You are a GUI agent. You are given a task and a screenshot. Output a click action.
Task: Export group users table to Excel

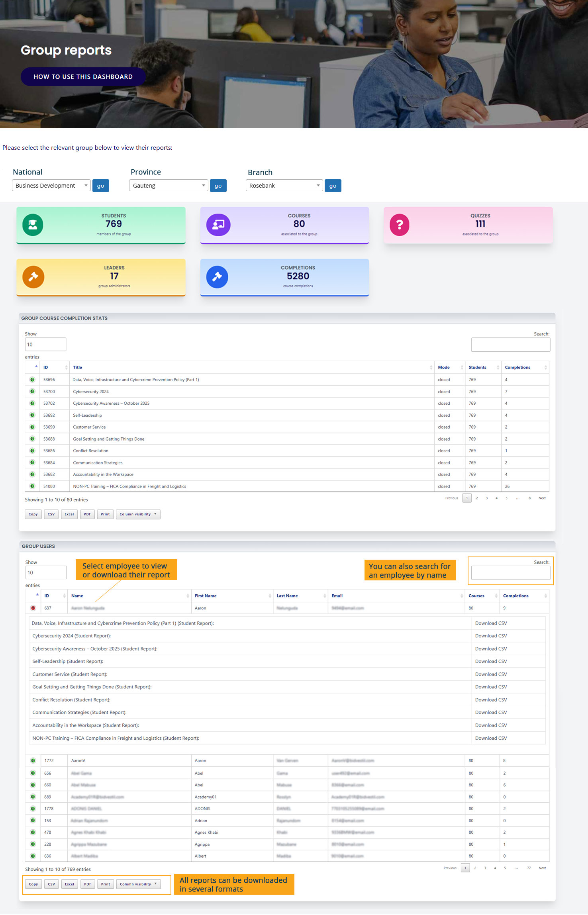coord(70,884)
